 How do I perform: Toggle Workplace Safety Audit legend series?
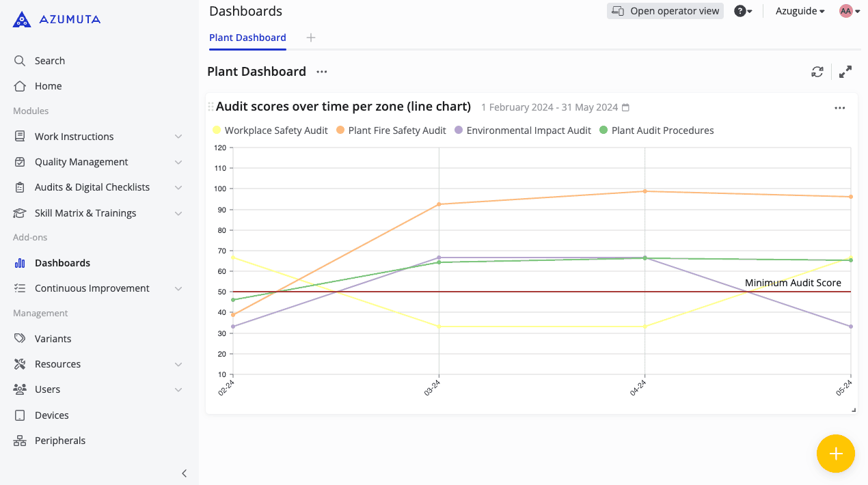pyautogui.click(x=270, y=130)
